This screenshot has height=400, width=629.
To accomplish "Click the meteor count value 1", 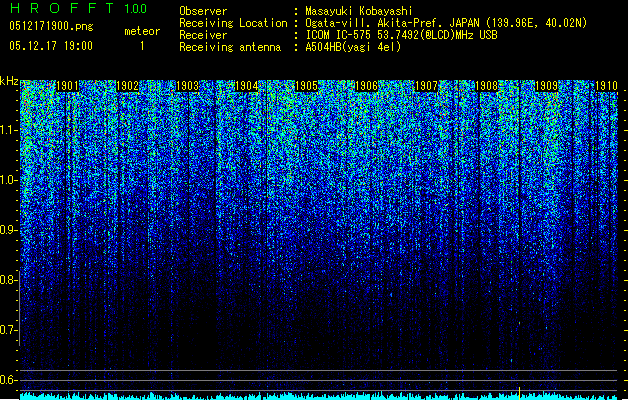I will pyautogui.click(x=142, y=46).
